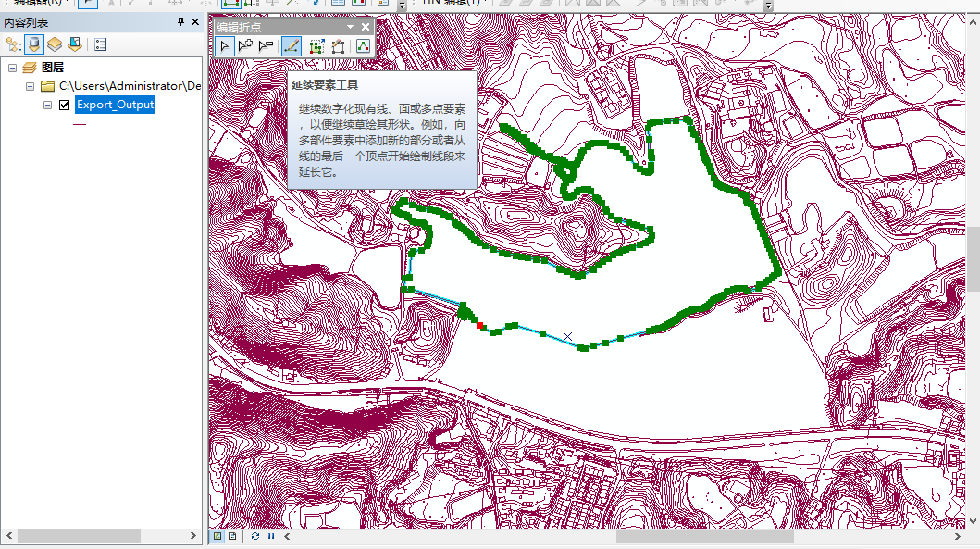
Task: Select the Edit Vertices arrow tool
Action: (224, 45)
